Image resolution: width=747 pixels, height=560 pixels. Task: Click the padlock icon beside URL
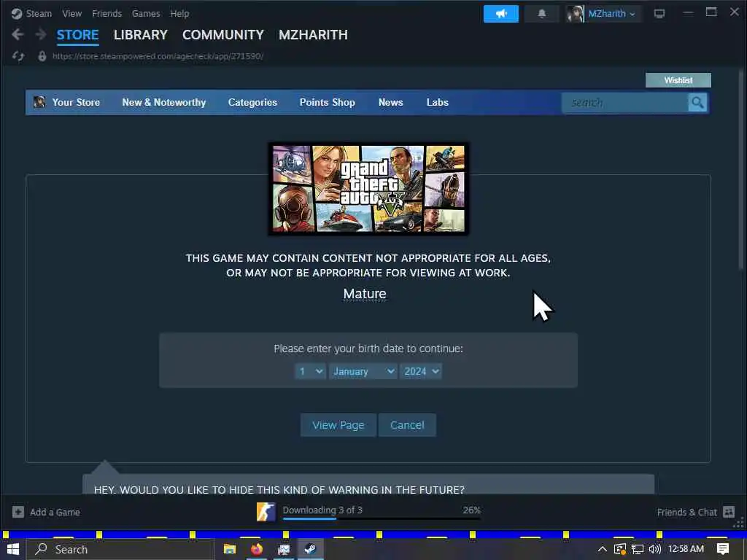42,56
